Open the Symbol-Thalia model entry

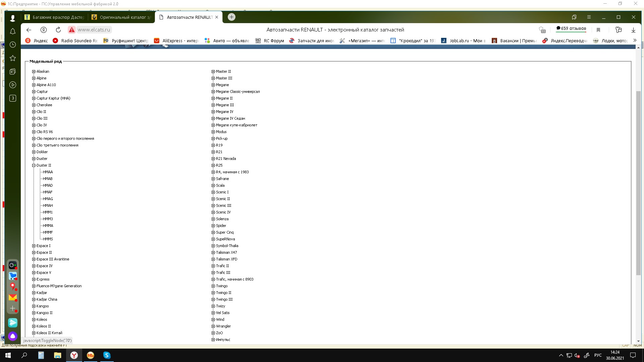(227, 246)
